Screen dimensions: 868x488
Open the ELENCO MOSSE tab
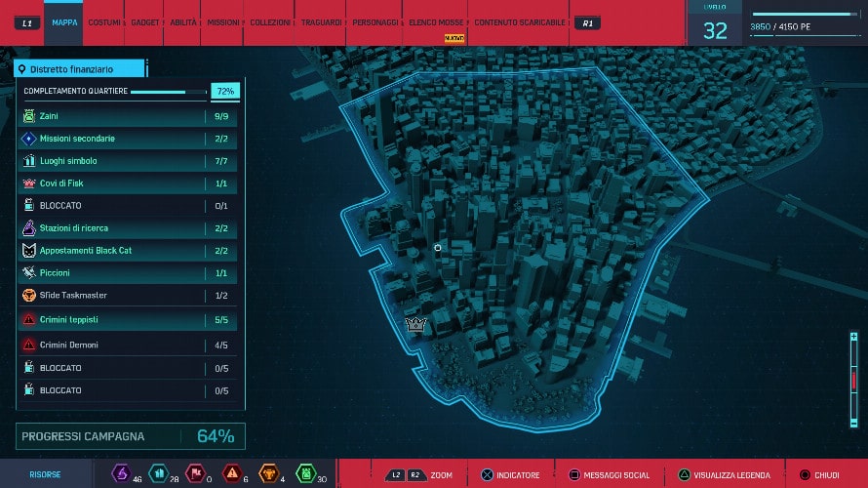(x=434, y=22)
